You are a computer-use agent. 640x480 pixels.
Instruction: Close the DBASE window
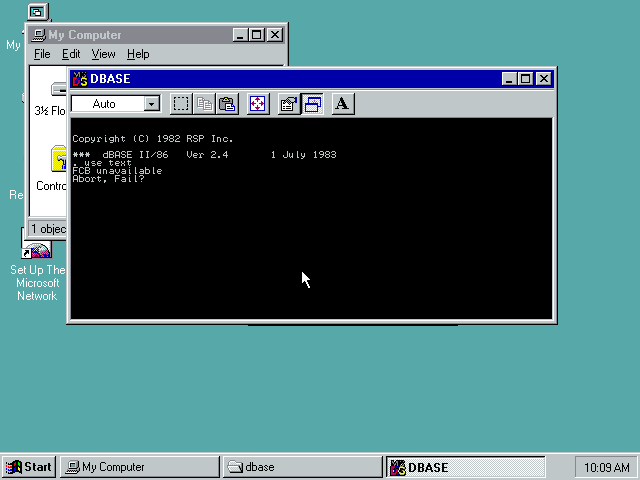tap(544, 79)
